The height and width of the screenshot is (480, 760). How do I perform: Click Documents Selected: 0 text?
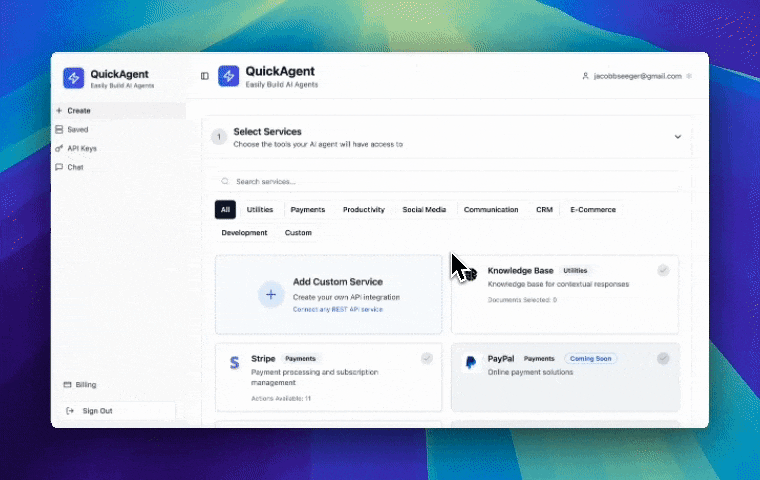point(522,300)
